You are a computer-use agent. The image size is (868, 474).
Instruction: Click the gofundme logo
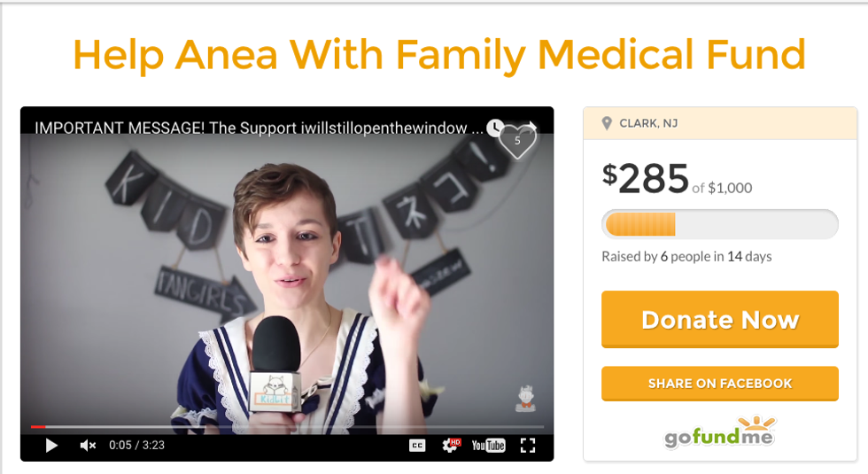(x=719, y=432)
